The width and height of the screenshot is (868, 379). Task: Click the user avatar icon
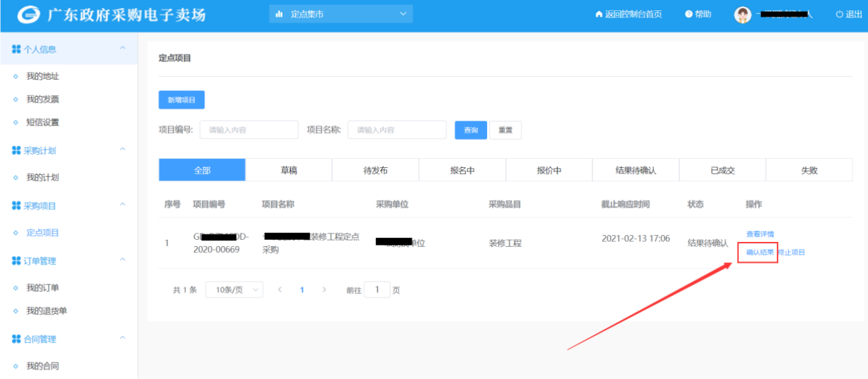click(742, 14)
